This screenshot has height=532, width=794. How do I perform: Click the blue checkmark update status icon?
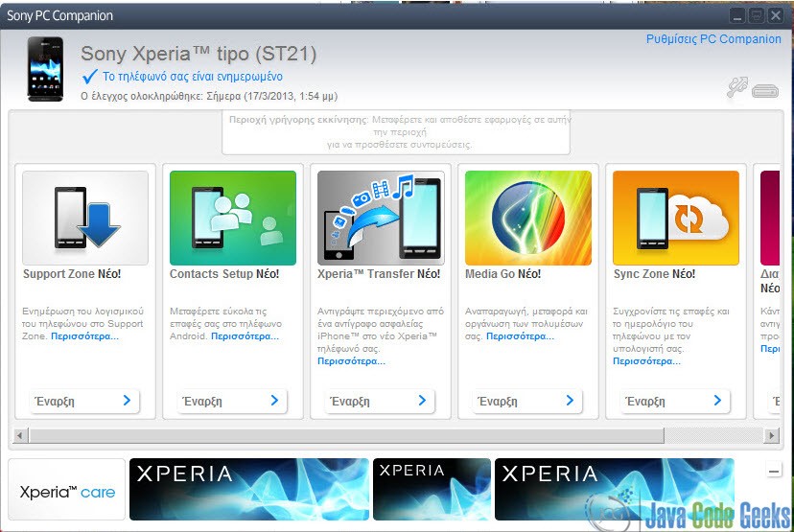[89, 77]
